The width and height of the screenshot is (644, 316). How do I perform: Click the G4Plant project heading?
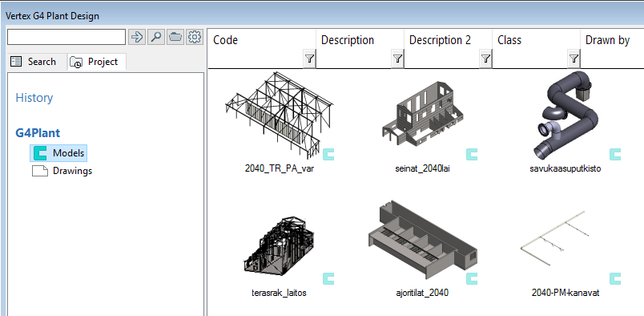(38, 133)
